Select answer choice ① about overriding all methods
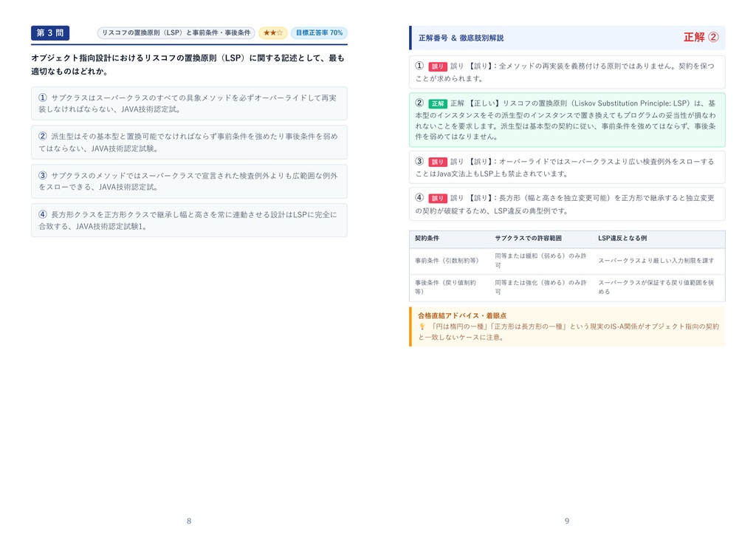 [x=189, y=103]
